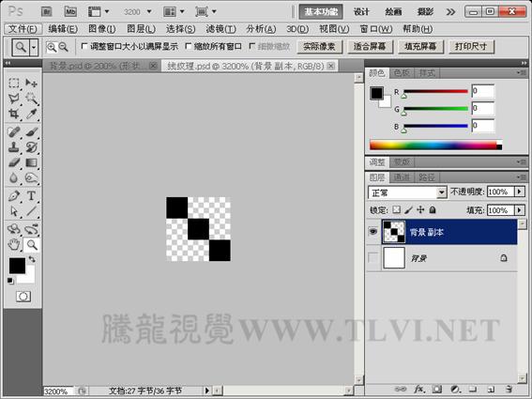Reset default foreground and background colors
Image resolution: width=532 pixels, height=399 pixels.
(10, 281)
